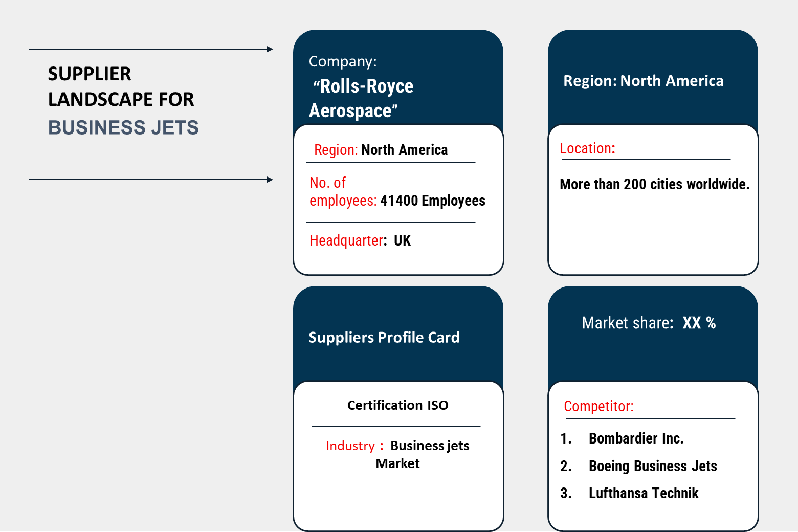Screen dimensions: 798x532
Task: Click competitor 'Bombardier Inc.'
Action: click(636, 438)
